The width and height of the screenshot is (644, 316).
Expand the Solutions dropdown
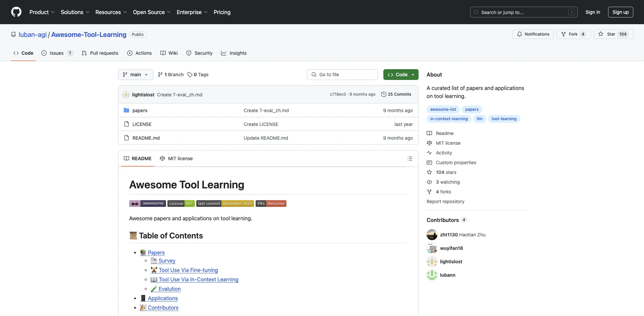(x=75, y=12)
